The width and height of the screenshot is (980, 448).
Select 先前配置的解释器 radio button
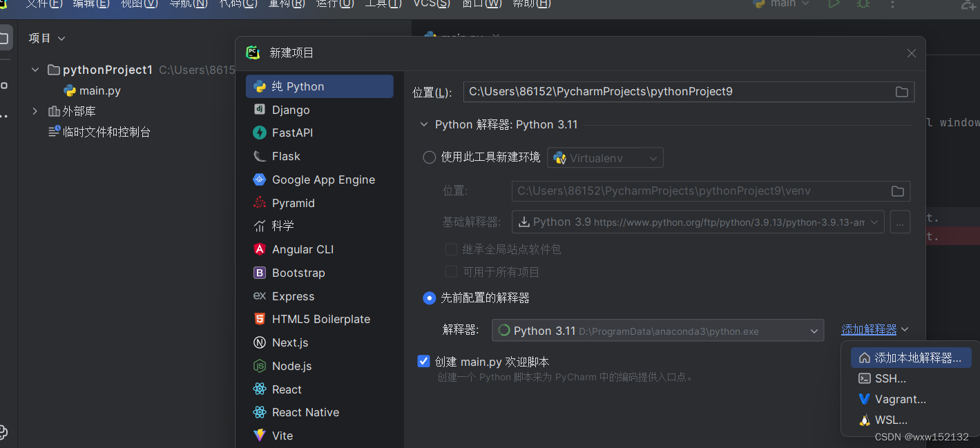click(429, 298)
